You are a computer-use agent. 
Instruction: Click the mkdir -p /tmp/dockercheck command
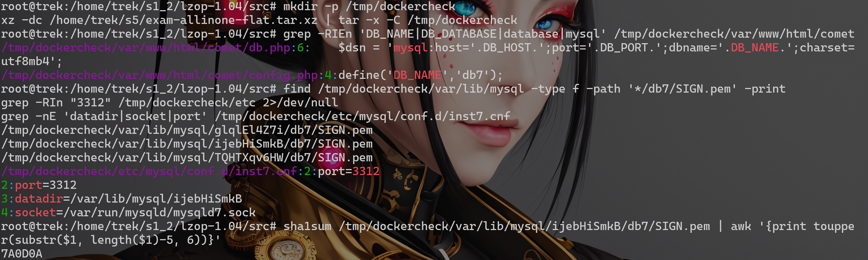coord(369,6)
